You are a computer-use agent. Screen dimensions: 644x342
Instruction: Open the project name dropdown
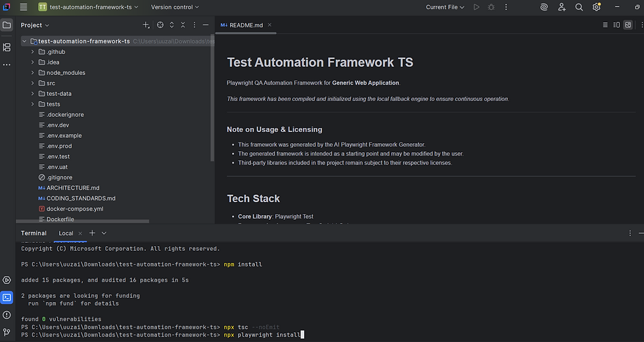click(x=88, y=7)
